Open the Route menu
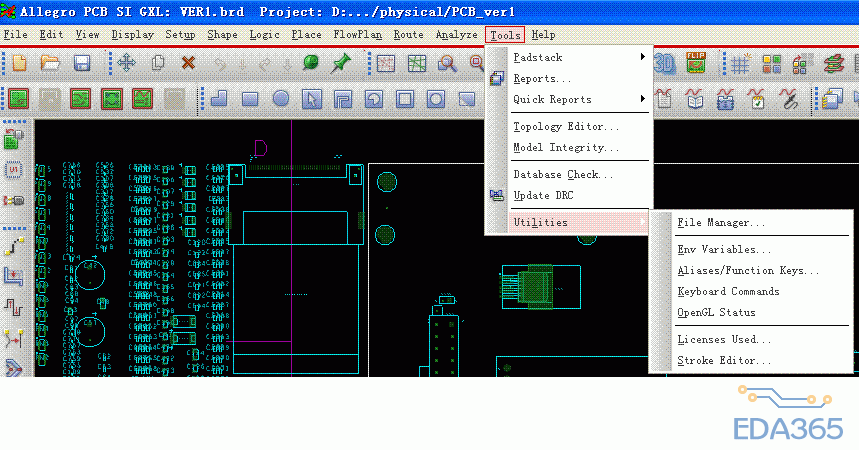This screenshot has width=859, height=450. pyautogui.click(x=409, y=35)
